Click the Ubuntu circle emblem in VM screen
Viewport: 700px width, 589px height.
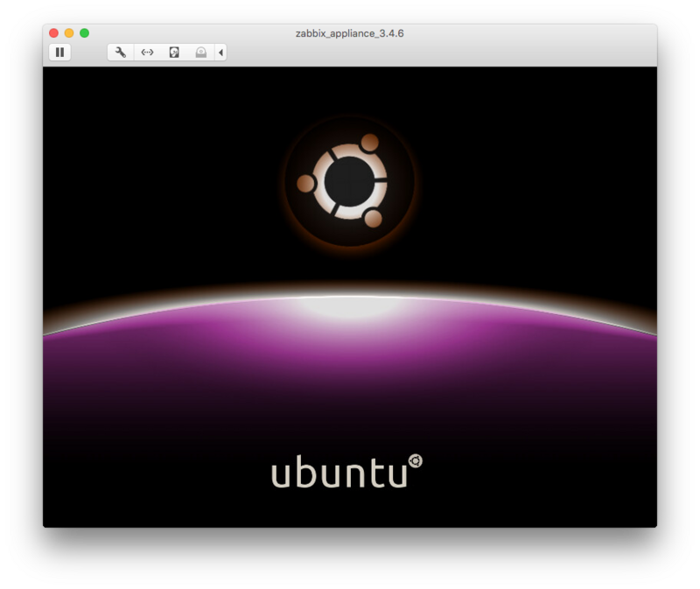click(349, 181)
